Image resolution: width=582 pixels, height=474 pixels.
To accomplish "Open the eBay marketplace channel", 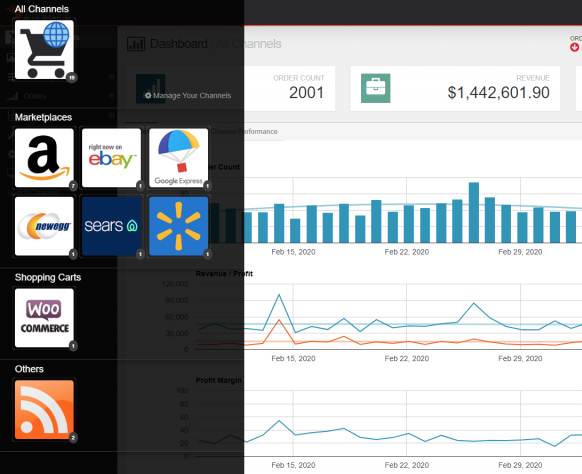I will 111,158.
